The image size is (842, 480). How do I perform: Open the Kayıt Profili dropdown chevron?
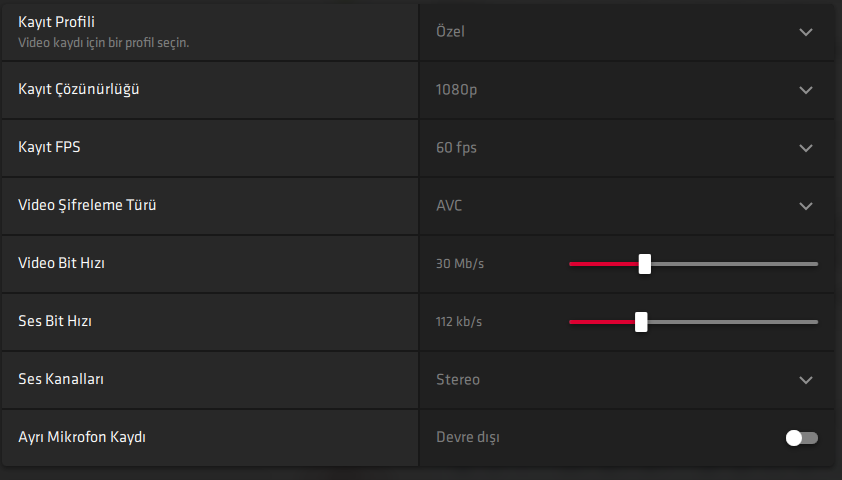[x=806, y=32]
